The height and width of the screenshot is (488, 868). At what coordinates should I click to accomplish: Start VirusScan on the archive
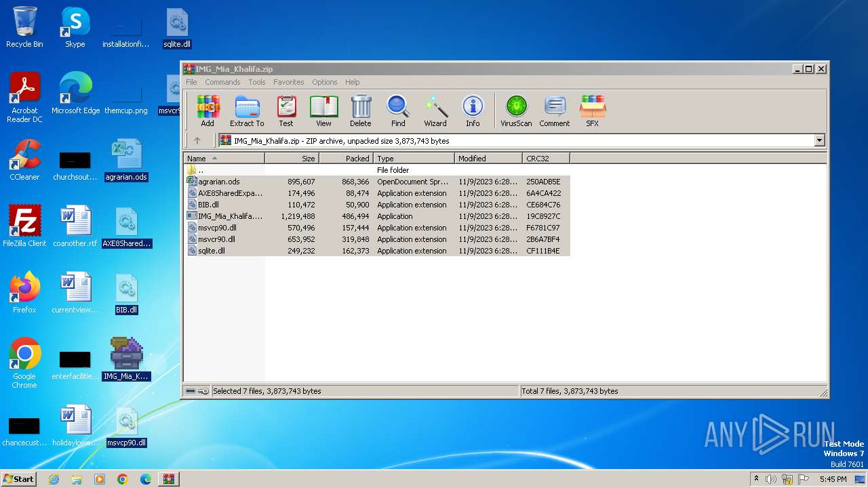click(x=516, y=111)
